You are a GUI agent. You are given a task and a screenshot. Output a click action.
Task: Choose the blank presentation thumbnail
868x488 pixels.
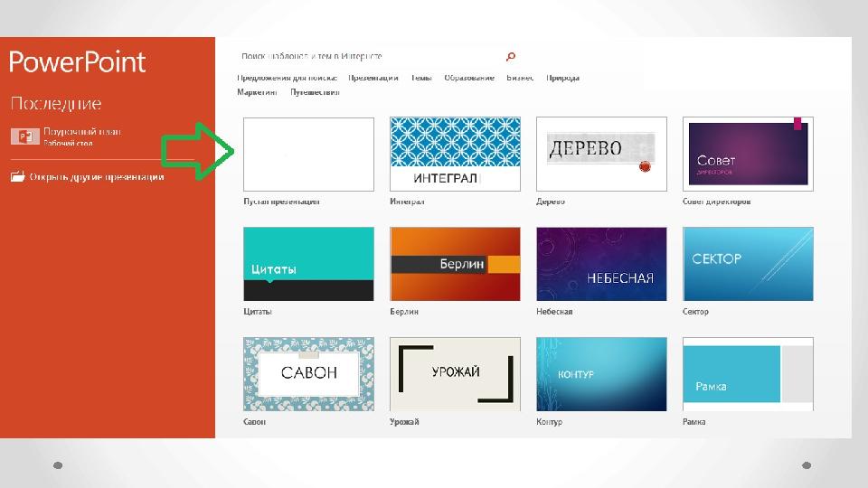tap(308, 155)
